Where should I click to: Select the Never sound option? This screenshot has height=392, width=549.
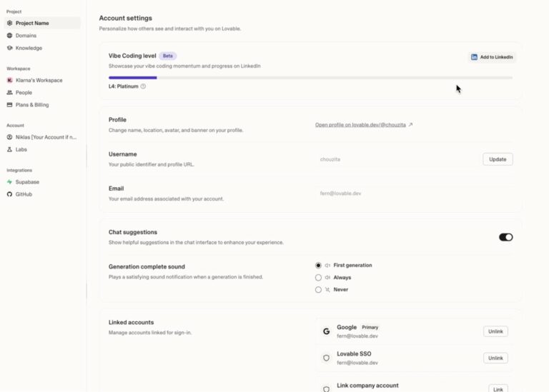(x=319, y=290)
